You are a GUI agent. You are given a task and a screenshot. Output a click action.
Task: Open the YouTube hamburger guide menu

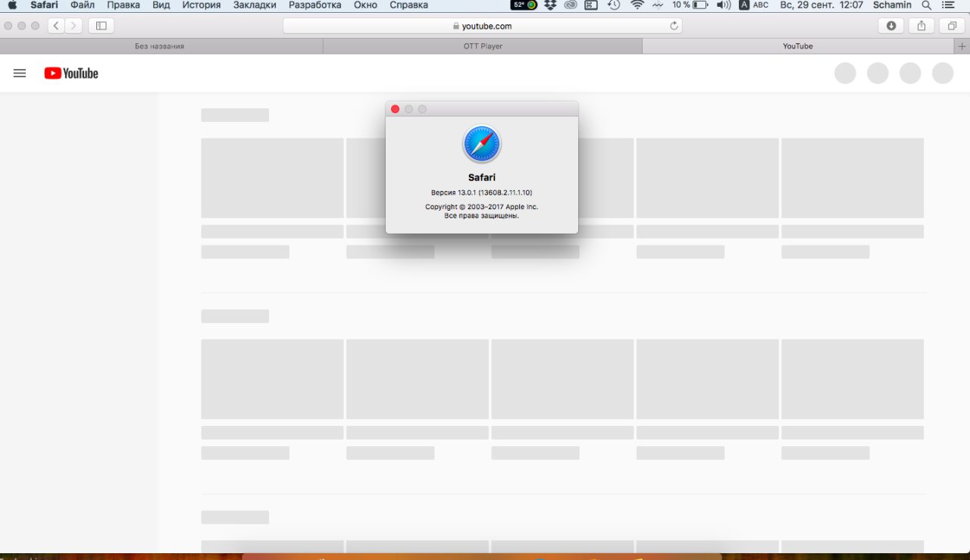tap(20, 74)
